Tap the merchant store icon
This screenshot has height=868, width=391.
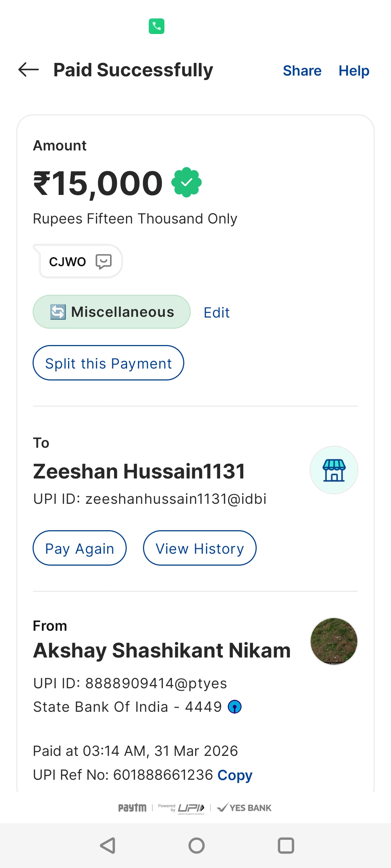click(x=334, y=470)
